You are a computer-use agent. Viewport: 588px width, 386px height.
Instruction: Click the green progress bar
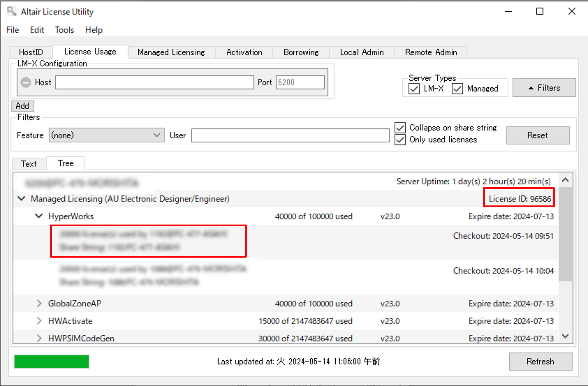click(52, 361)
